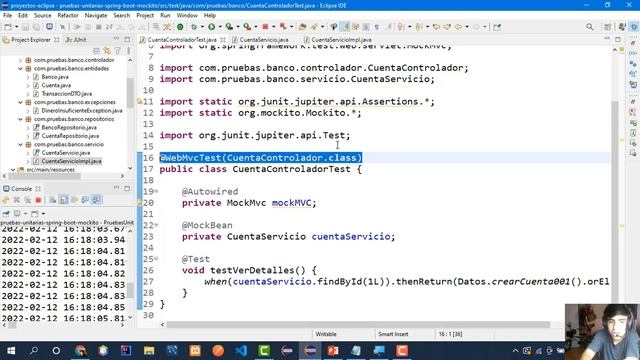Select the Console view tab

[21, 189]
